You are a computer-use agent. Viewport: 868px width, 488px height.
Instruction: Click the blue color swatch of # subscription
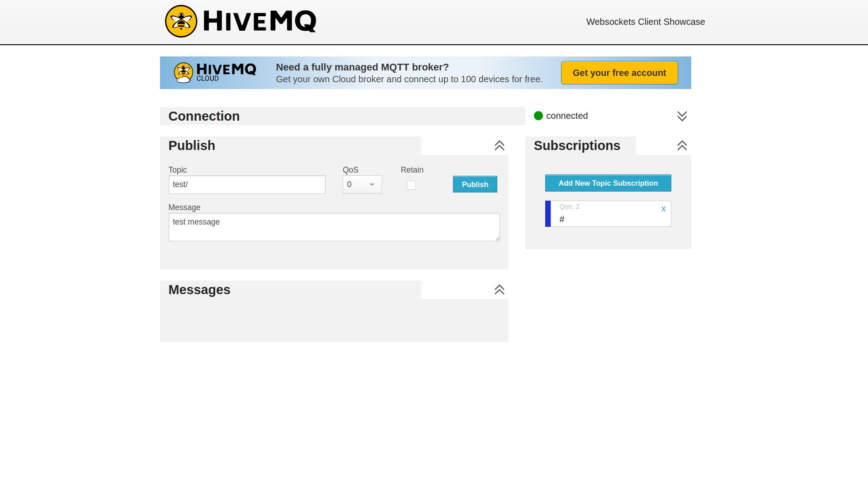pos(548,214)
